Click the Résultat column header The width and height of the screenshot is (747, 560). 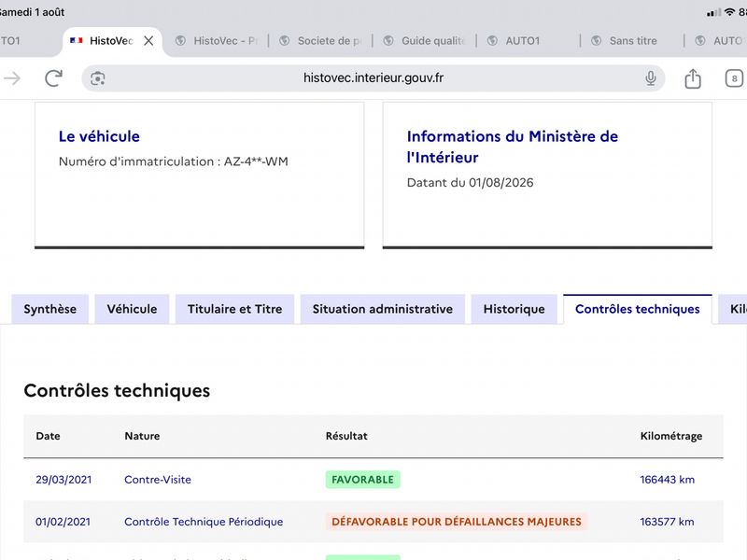coord(346,436)
